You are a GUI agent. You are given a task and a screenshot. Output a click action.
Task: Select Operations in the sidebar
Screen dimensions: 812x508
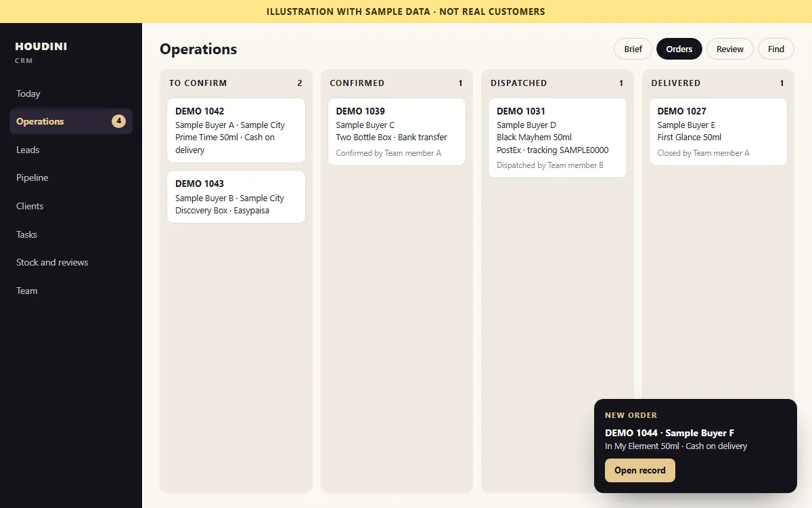tap(71, 121)
